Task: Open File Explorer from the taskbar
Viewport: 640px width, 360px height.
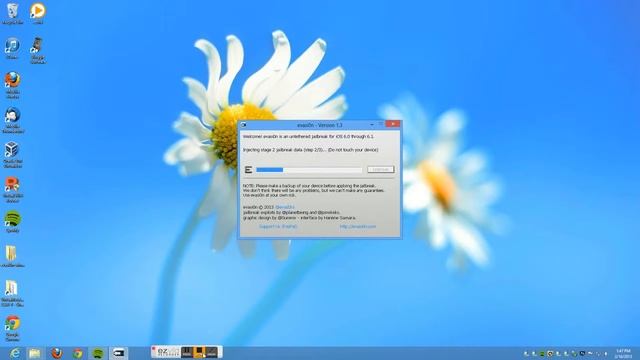Action: [35, 353]
